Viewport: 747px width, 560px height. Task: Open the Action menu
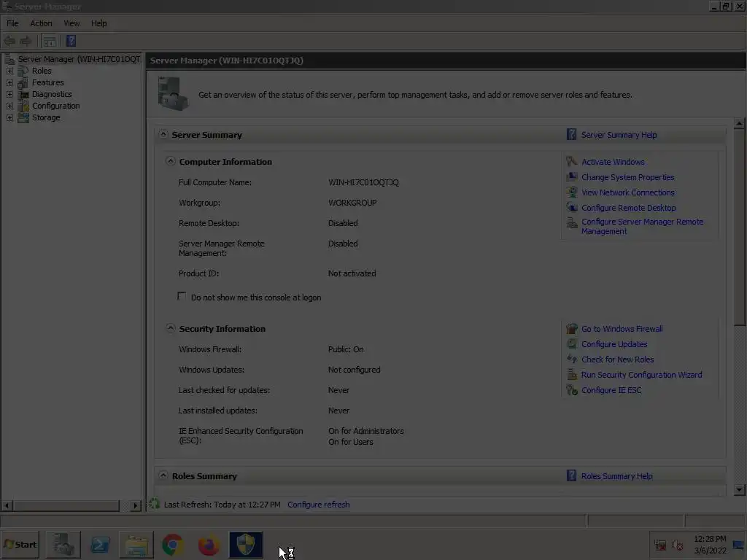(x=41, y=23)
